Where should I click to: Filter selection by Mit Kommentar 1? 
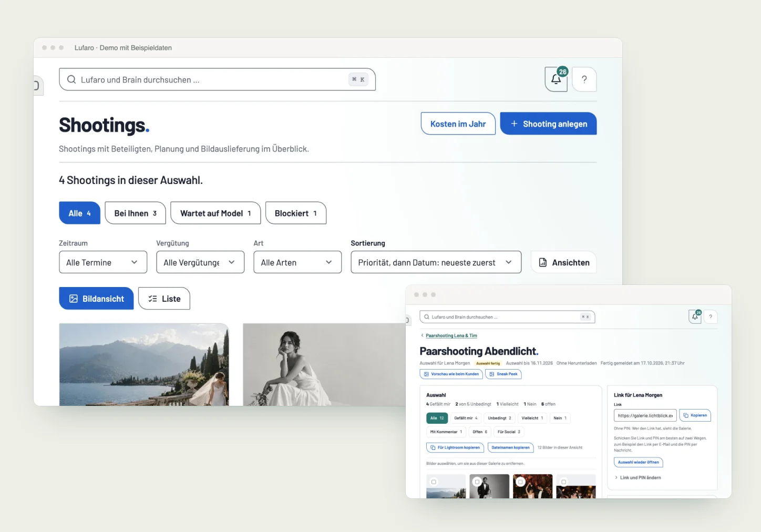click(446, 432)
